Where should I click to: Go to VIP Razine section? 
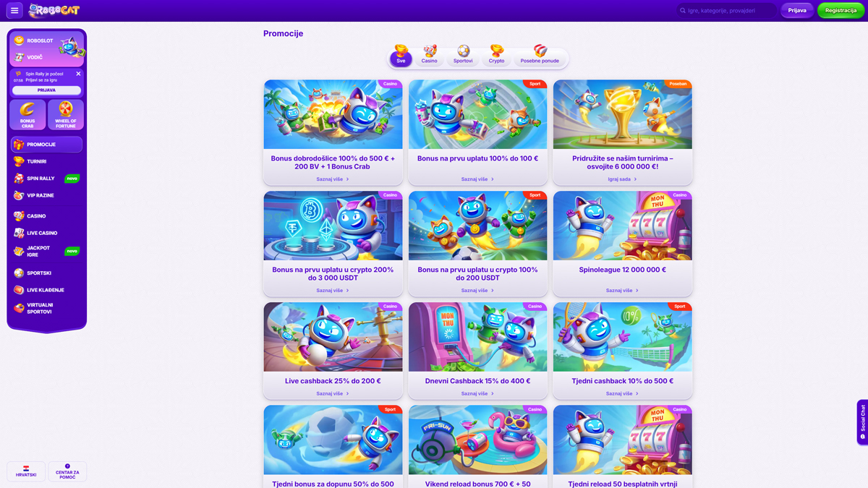[40, 195]
